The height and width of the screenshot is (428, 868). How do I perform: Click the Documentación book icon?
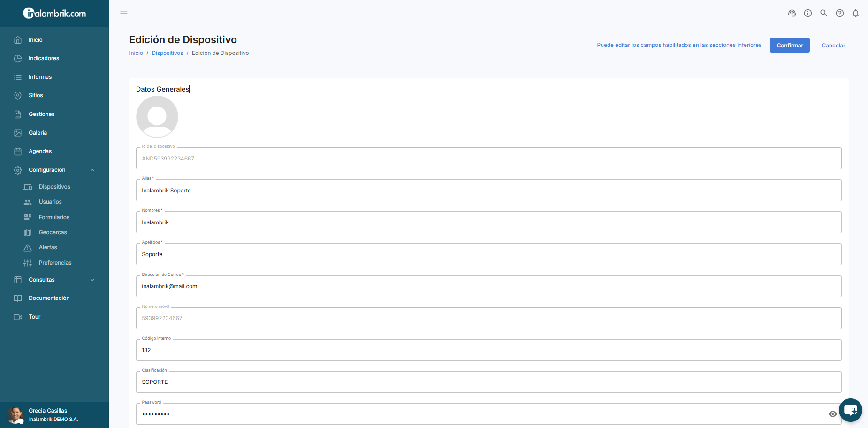pyautogui.click(x=18, y=298)
